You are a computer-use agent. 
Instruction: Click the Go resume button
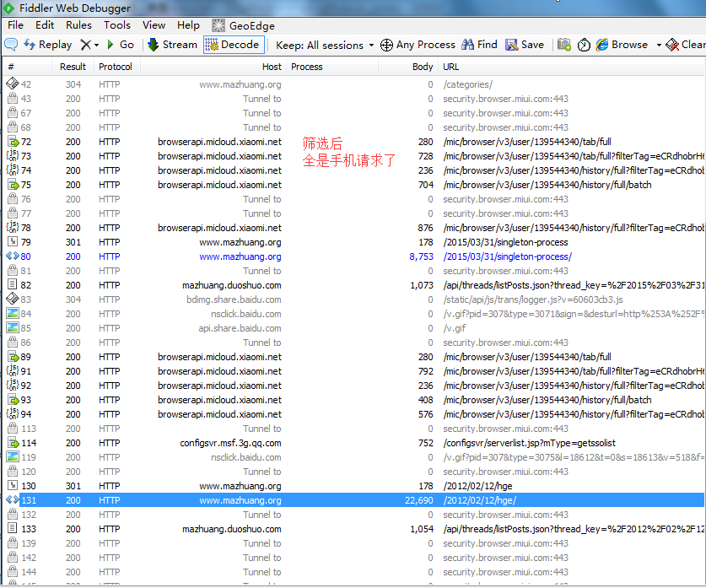[x=120, y=45]
